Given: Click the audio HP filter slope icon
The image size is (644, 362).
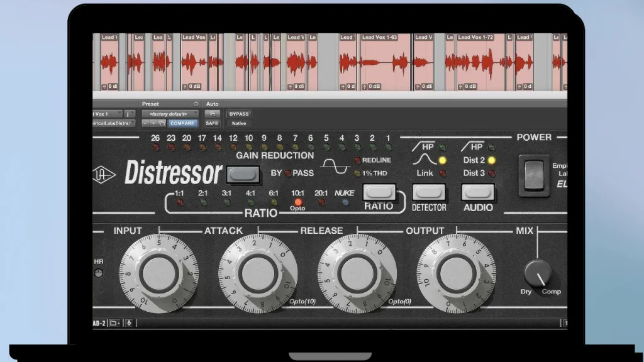Looking at the screenshot, I should [472, 147].
